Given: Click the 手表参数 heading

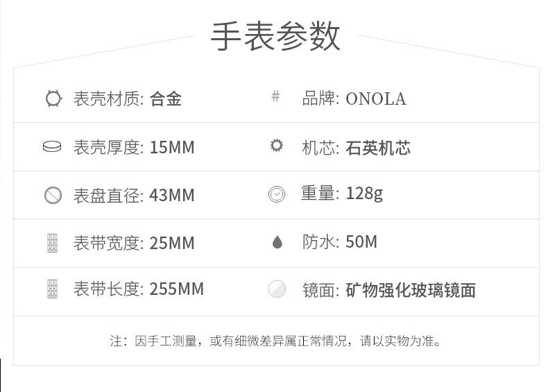Looking at the screenshot, I should (275, 37).
